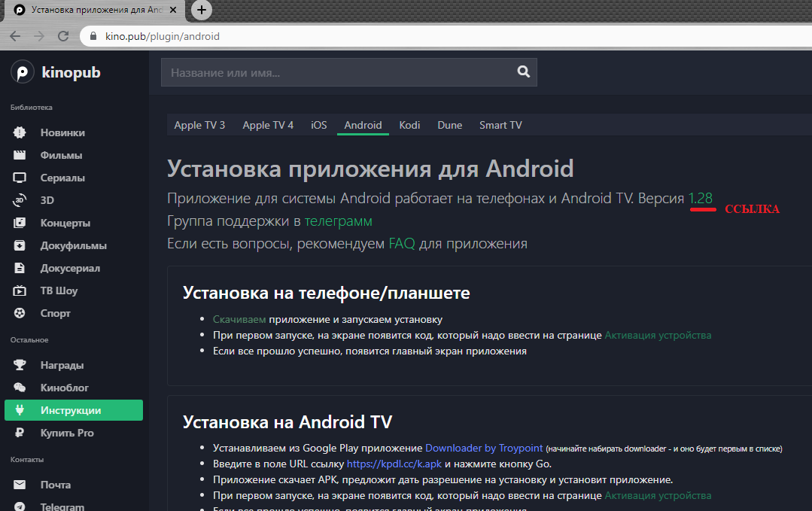
Task: Click the Купить Pro ruble icon
Action: pos(20,433)
